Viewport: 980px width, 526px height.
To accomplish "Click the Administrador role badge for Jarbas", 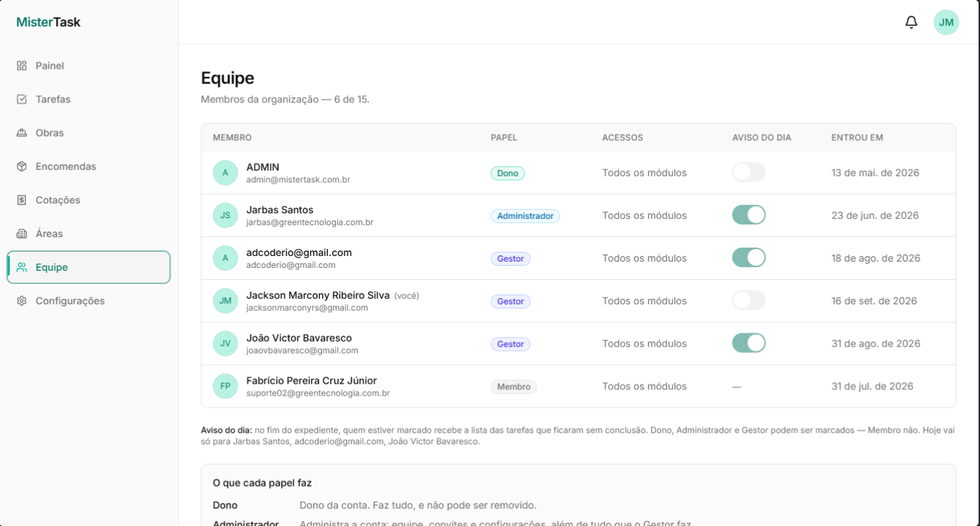I will tap(525, 216).
